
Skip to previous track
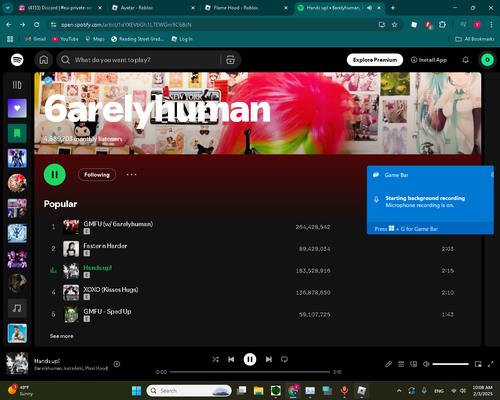[x=231, y=359]
